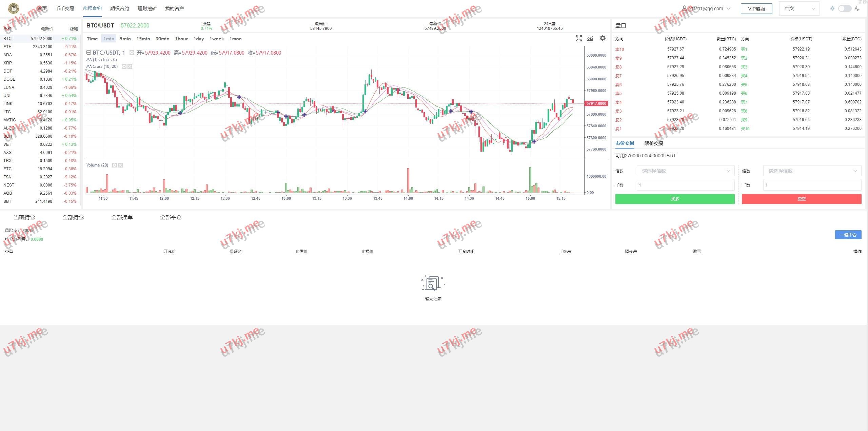
Task: Remove MA Cross indicator with X
Action: pos(130,66)
